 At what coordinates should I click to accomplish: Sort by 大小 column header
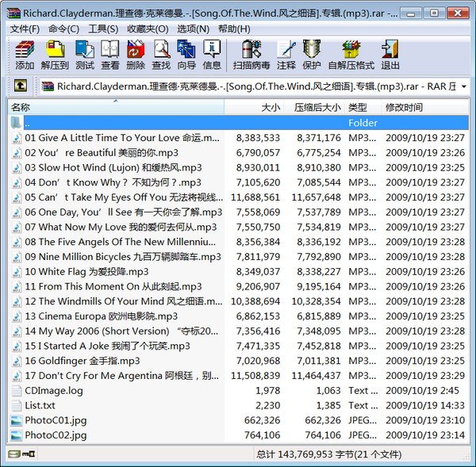pyautogui.click(x=255, y=107)
